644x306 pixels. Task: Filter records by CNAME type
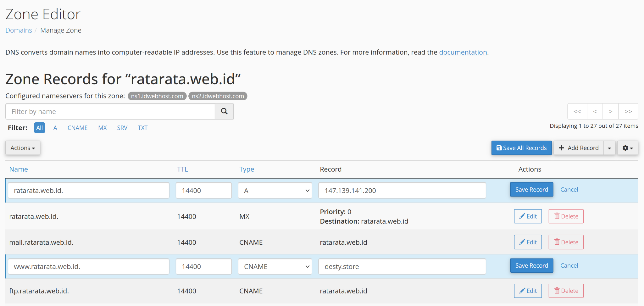tap(77, 128)
